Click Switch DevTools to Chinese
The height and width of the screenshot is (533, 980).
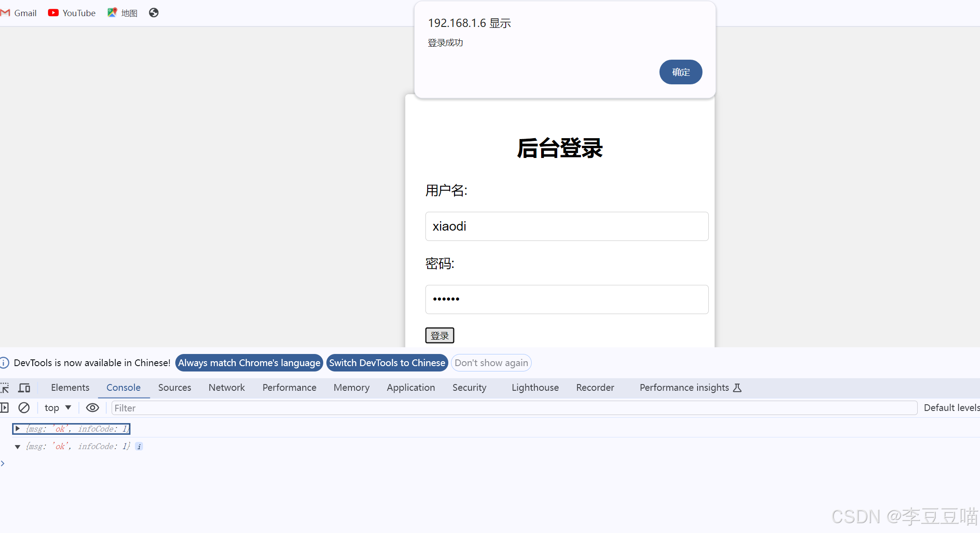pos(386,363)
